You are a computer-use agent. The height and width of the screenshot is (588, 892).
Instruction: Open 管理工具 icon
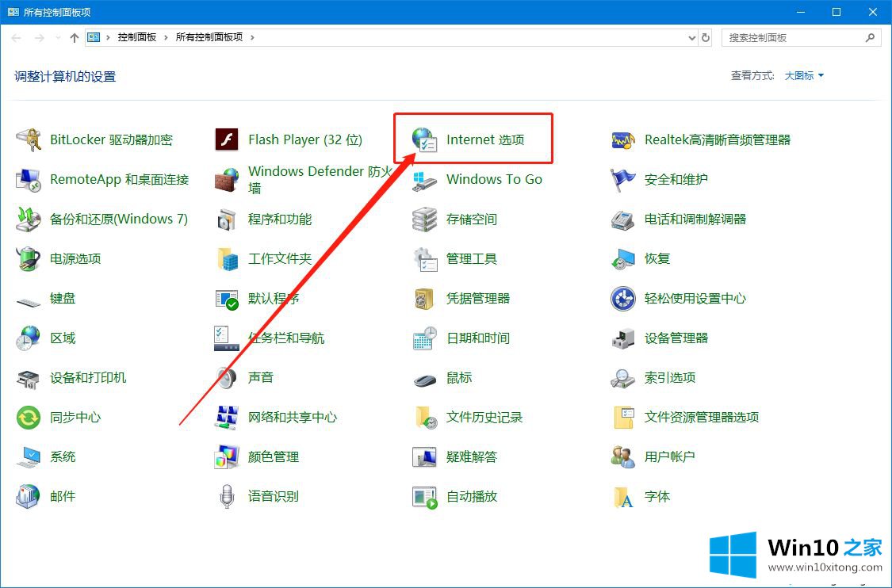(425, 259)
